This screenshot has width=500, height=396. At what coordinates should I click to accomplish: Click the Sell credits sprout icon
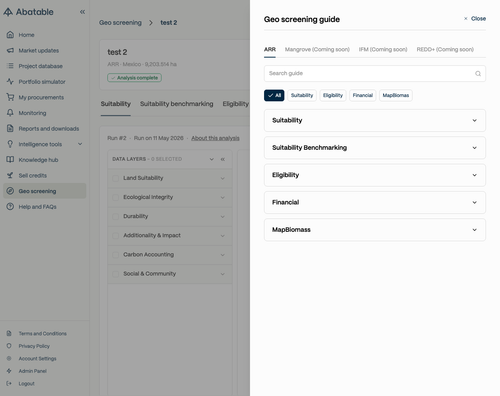[10, 175]
